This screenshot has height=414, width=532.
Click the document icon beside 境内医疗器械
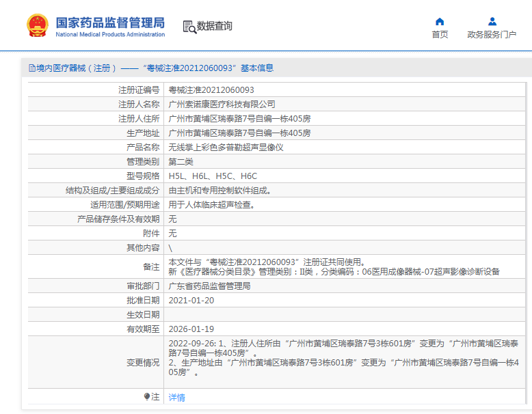click(31, 68)
